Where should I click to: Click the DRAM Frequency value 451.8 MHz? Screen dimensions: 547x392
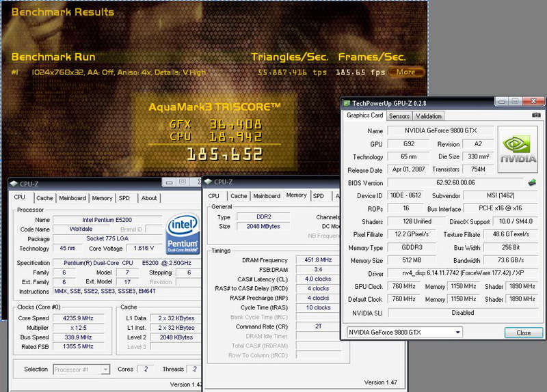(x=318, y=260)
